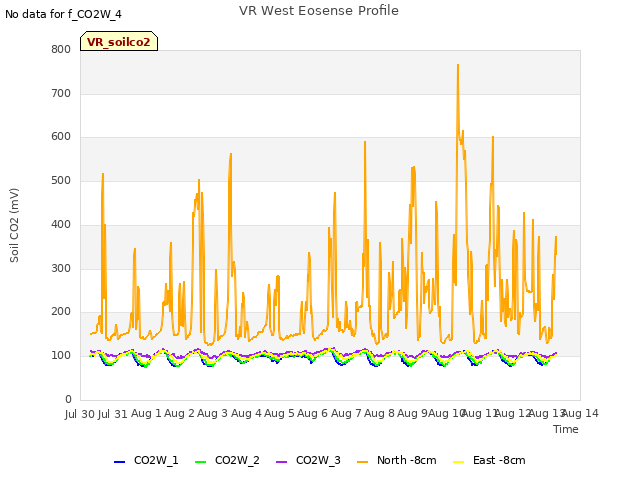
Task: Click the CO2W_2 legend entry
Action: click(x=227, y=460)
